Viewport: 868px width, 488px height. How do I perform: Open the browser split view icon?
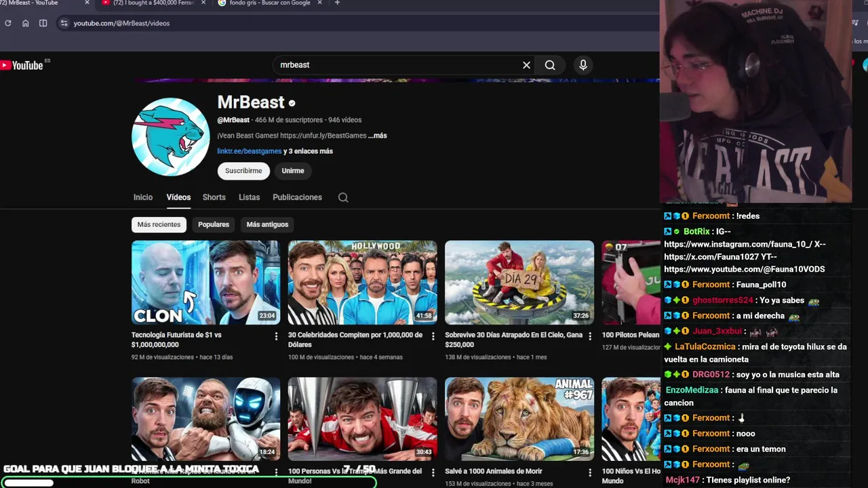coord(43,23)
